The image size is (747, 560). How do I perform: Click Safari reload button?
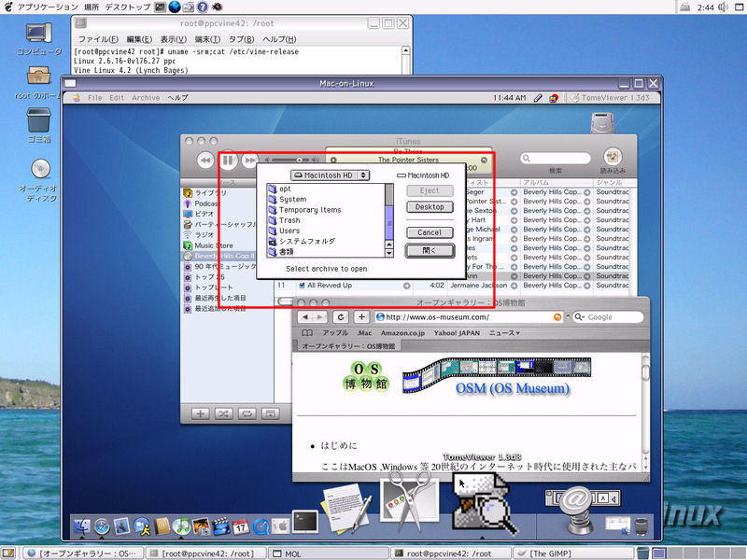(340, 317)
